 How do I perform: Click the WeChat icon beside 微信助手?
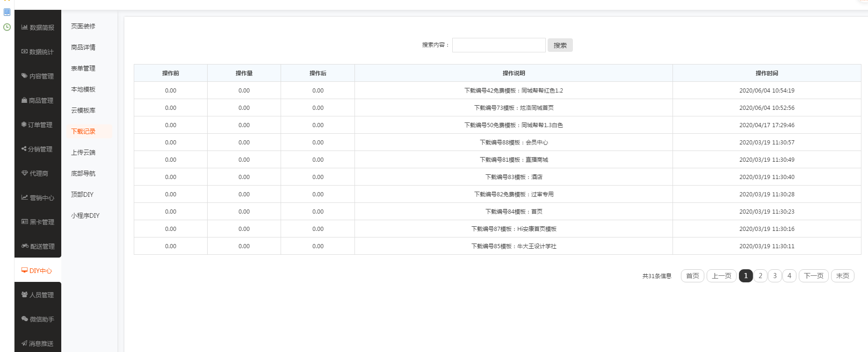pyautogui.click(x=25, y=319)
